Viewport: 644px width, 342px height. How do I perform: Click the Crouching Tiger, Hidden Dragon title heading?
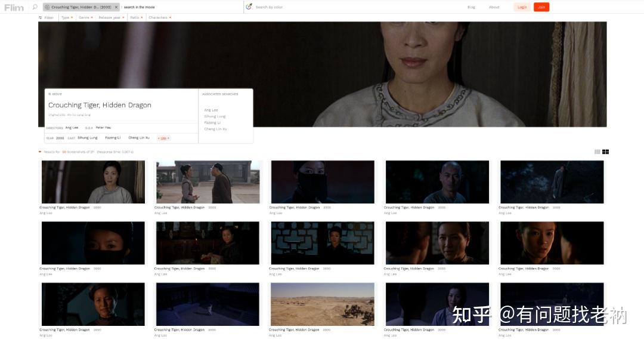pyautogui.click(x=100, y=105)
